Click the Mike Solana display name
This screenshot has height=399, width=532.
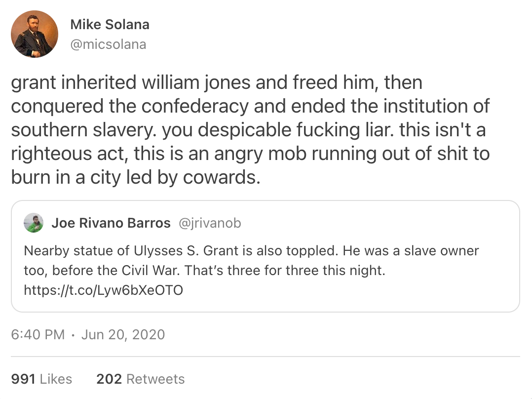click(x=110, y=25)
